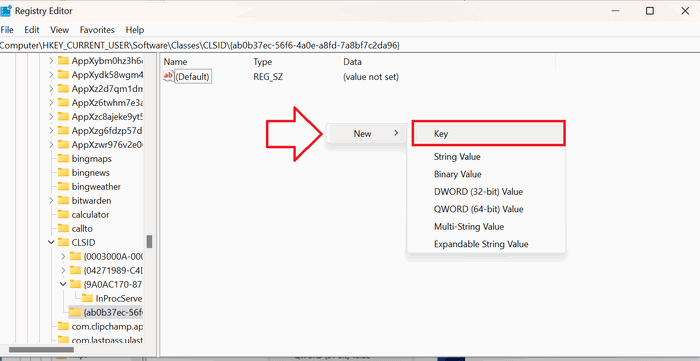Collapse the CLSID key

click(50, 242)
